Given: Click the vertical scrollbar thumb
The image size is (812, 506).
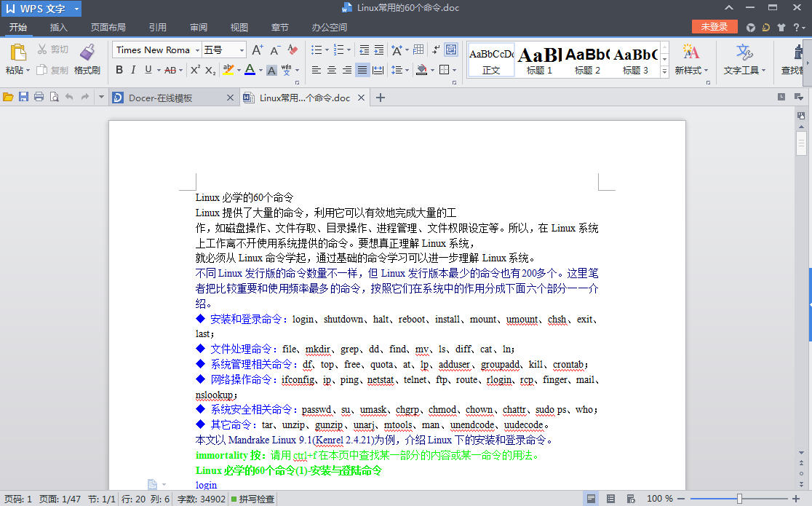Looking at the screenshot, I should click(x=801, y=142).
